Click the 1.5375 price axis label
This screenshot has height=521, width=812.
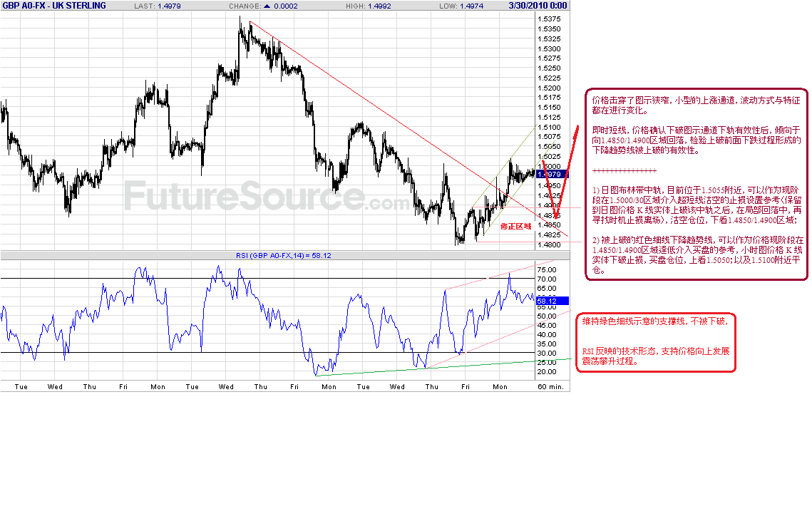pos(549,19)
